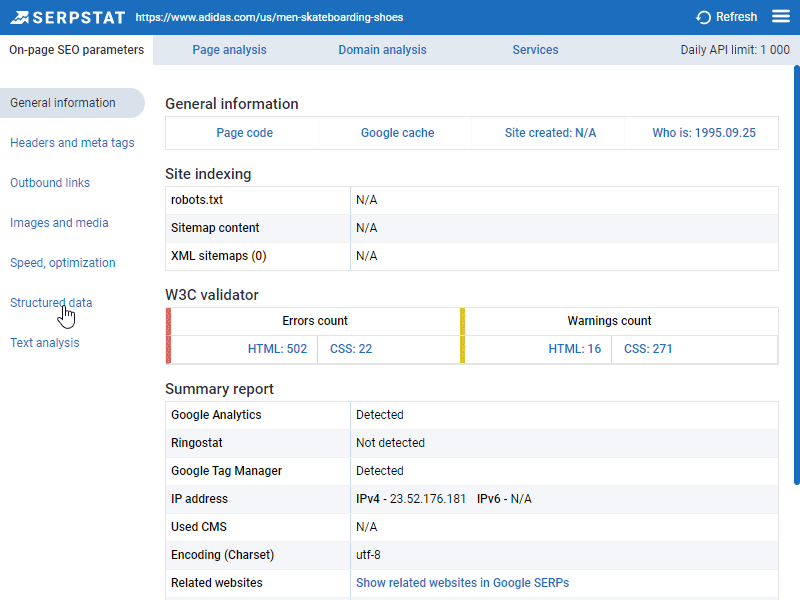800x600 pixels.
Task: Click Daily API limit: 1 000 text
Action: 735,50
